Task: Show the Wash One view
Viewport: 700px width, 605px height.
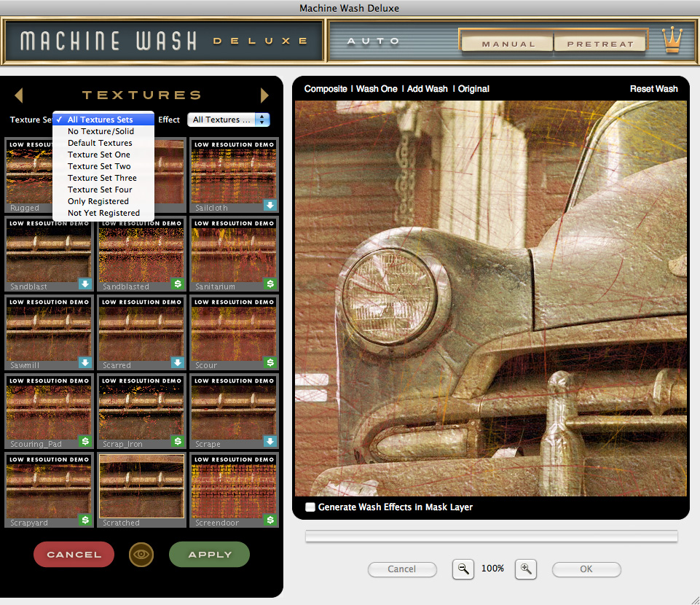Action: (x=377, y=89)
